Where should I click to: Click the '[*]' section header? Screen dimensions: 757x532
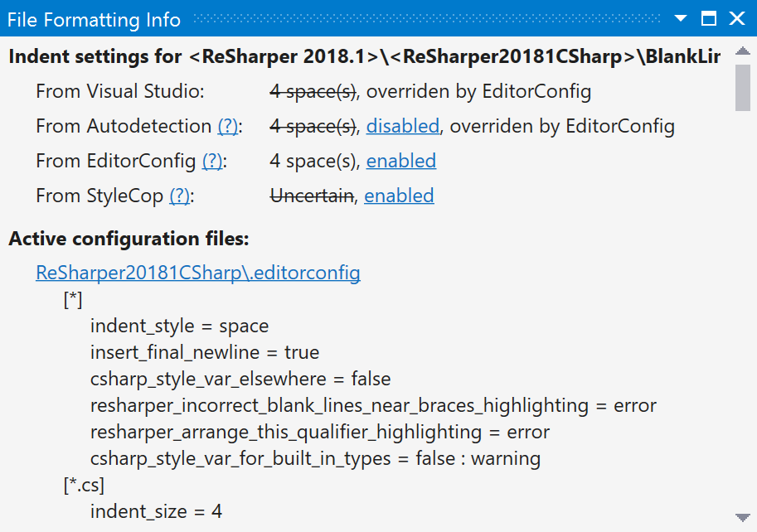coord(73,300)
